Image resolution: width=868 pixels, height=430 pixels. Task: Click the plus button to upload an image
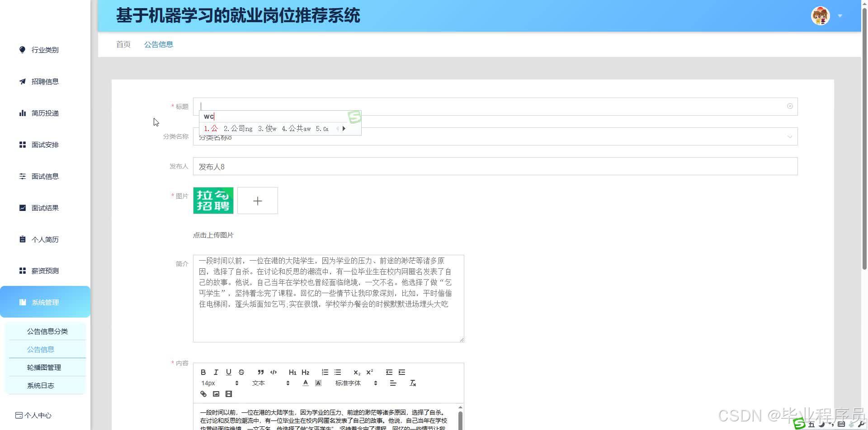click(257, 200)
